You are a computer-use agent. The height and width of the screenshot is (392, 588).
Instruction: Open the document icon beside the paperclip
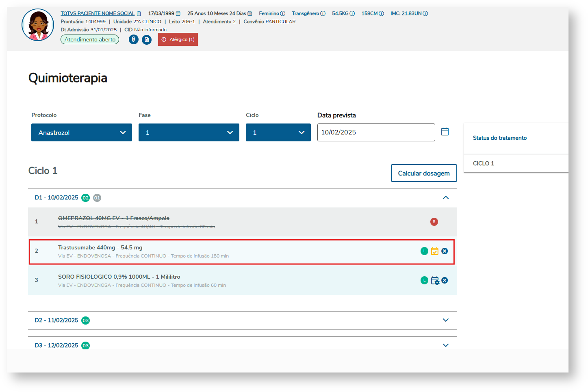pos(147,39)
